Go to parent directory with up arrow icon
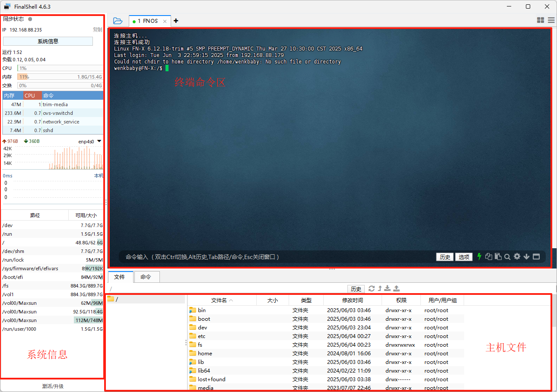 click(x=380, y=288)
